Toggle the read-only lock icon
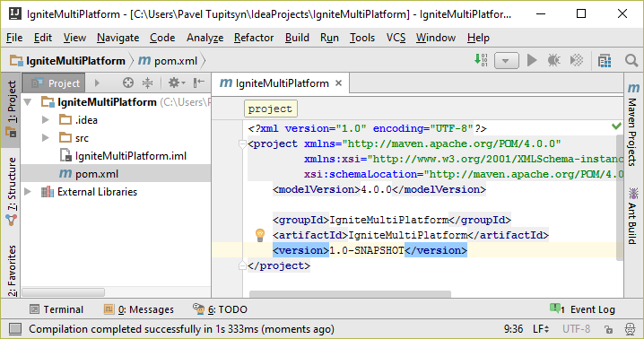The image size is (644, 339). (608, 329)
